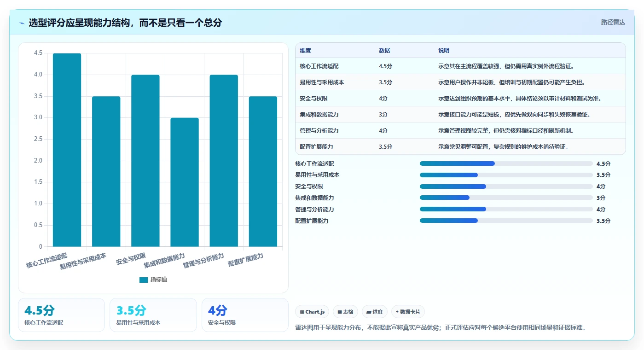
Task: Select the 集成和数据能力 bar in the chart
Action: 185,182
